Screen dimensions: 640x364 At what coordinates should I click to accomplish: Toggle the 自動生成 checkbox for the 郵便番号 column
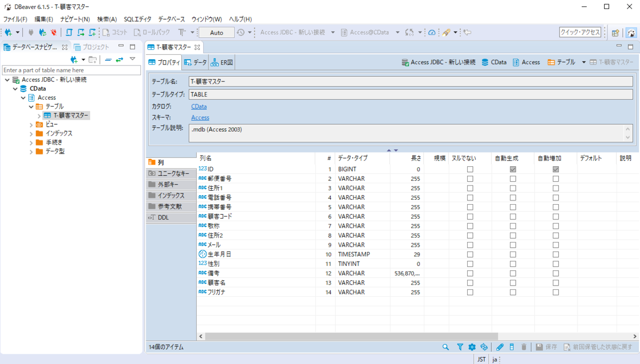click(513, 179)
